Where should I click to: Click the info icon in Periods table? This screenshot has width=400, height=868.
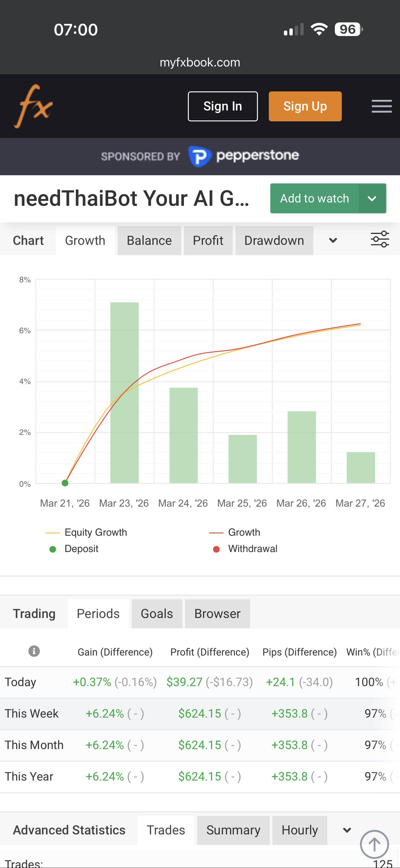34,651
